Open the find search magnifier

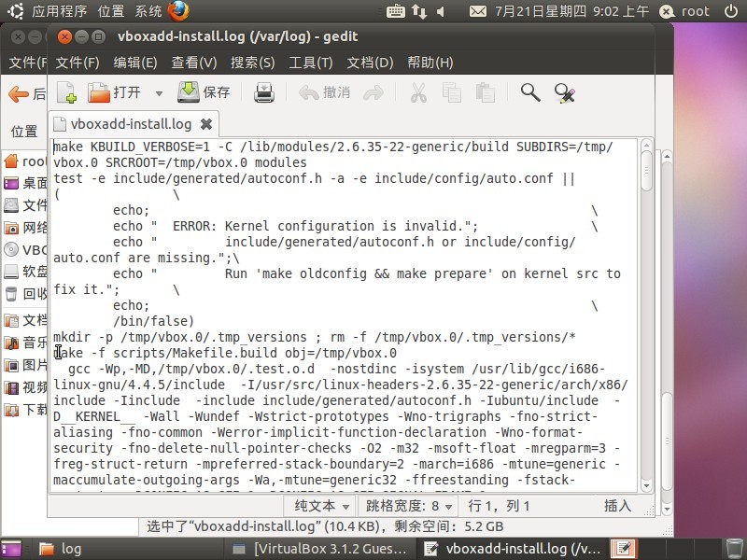point(530,92)
